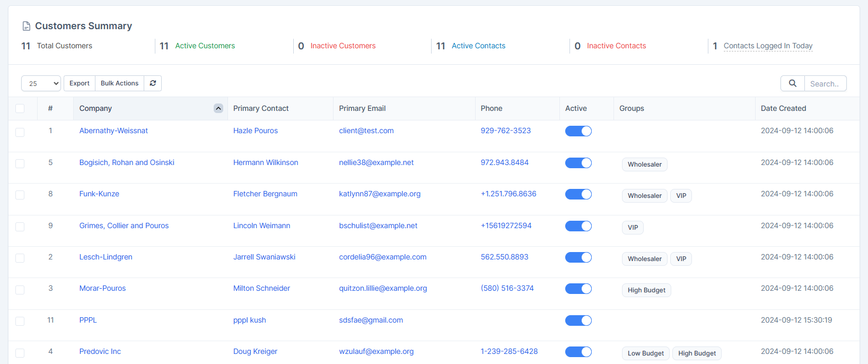The width and height of the screenshot is (868, 364).
Task: Open Grimes, Collier and Pouros company
Action: [124, 226]
